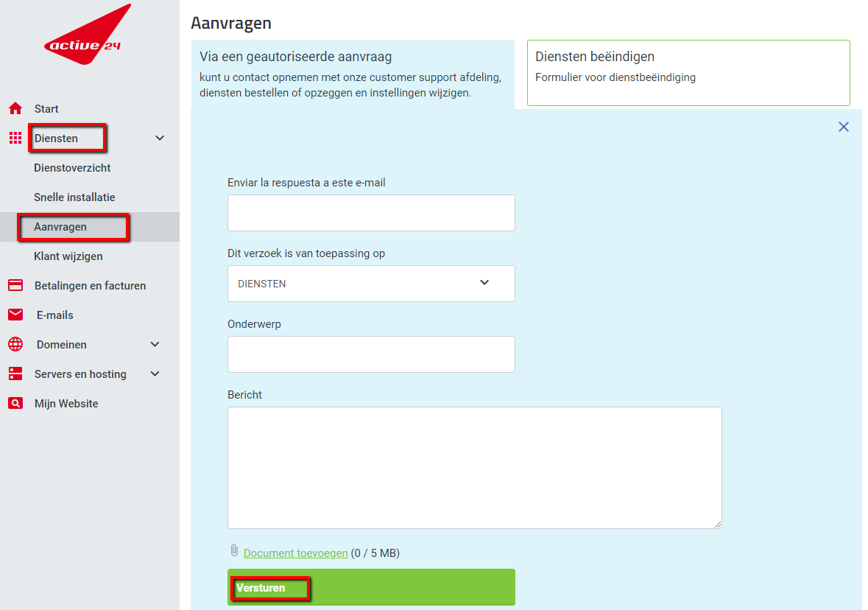Click the home icon beside Start
This screenshot has width=868, height=610.
(x=15, y=108)
